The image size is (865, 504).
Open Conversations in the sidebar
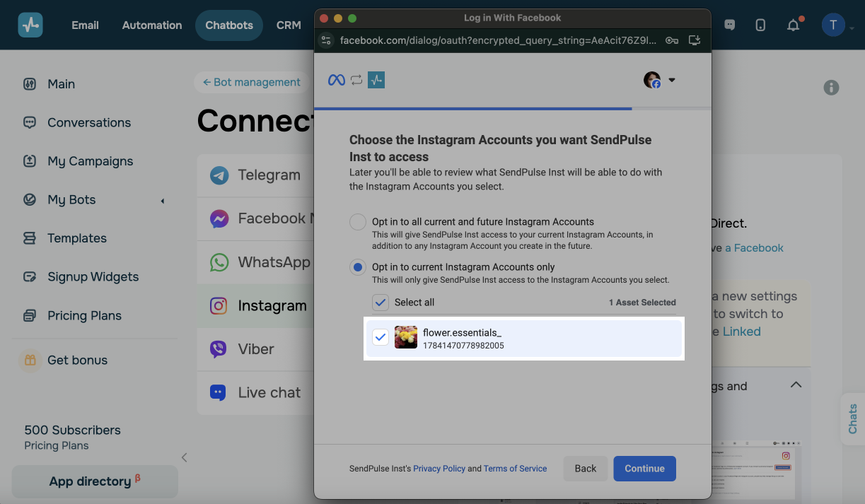coord(89,122)
